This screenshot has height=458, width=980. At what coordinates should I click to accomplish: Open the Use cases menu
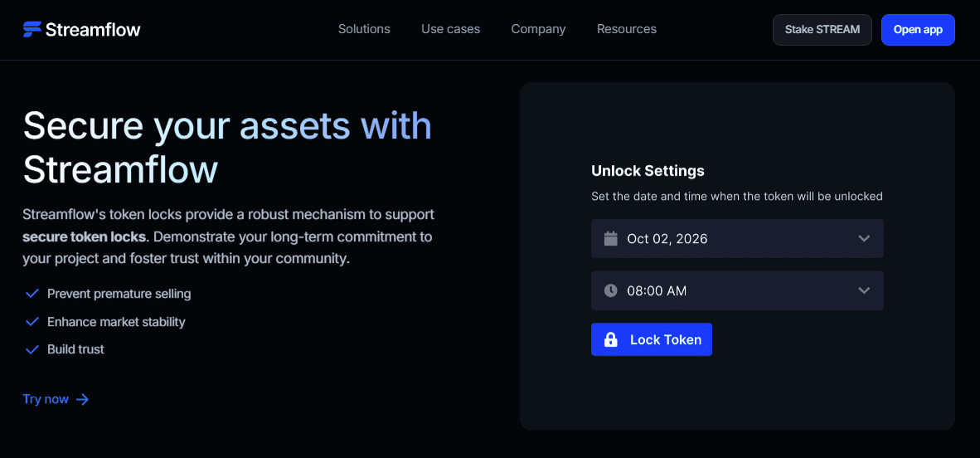click(x=451, y=29)
